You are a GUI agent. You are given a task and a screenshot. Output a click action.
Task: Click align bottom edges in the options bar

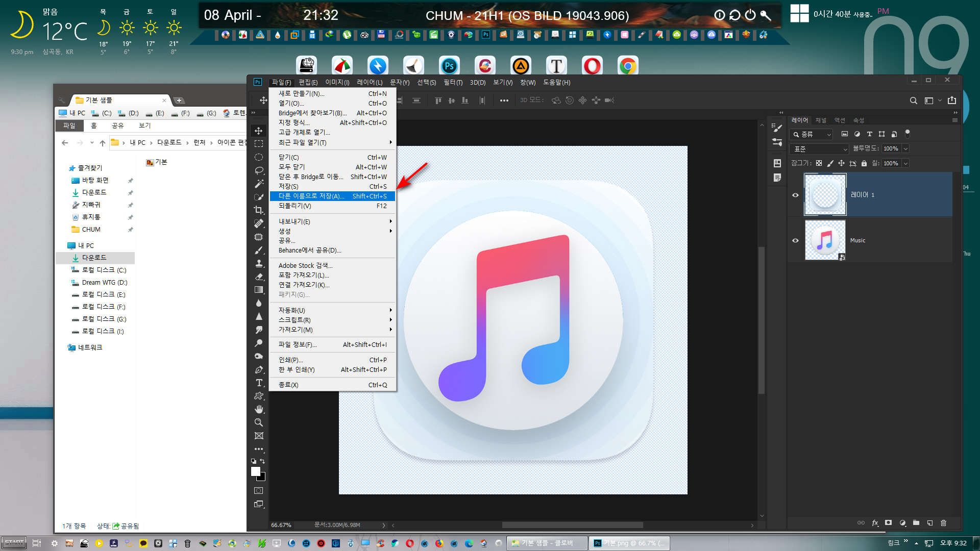(464, 101)
